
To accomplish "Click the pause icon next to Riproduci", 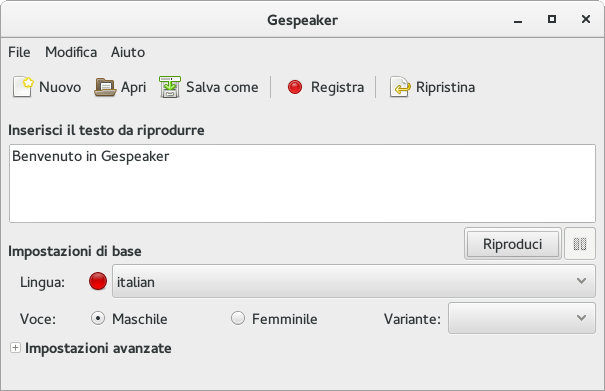I will [580, 244].
